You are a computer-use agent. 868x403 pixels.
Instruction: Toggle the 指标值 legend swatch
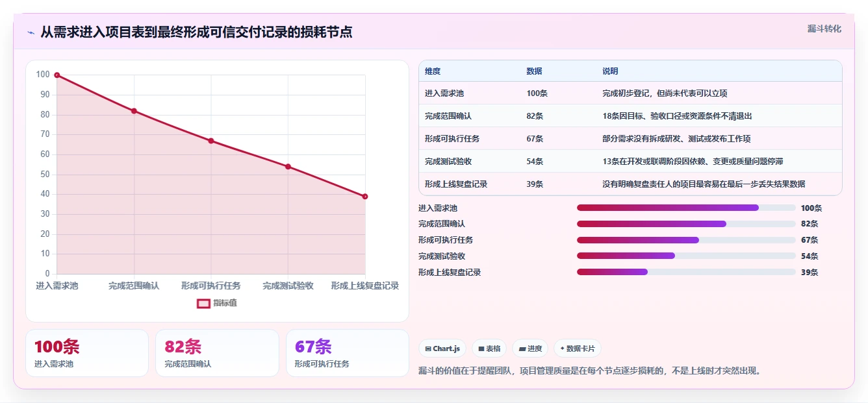(x=203, y=303)
